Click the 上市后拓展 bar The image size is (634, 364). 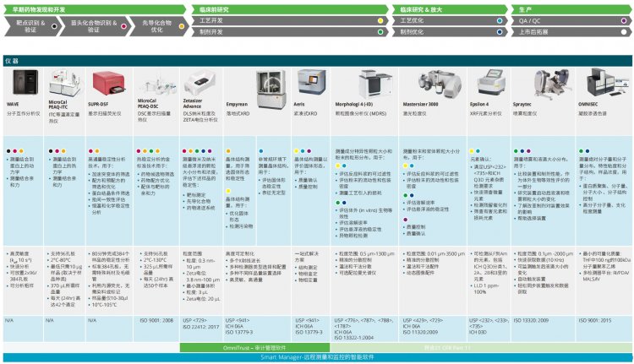coord(571,32)
